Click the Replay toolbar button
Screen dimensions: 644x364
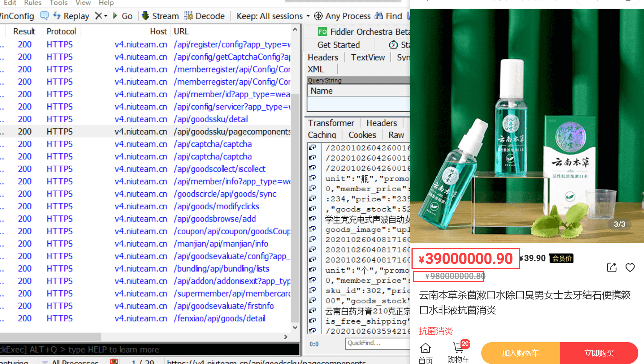click(71, 16)
